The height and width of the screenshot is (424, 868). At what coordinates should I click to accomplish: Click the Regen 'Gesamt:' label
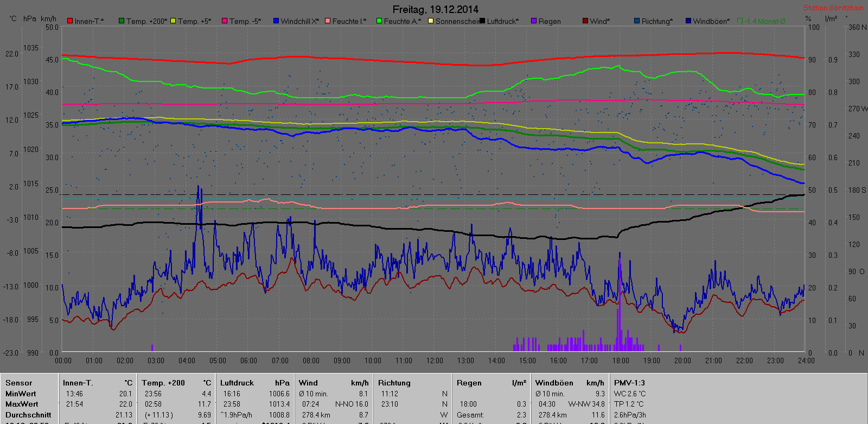[x=470, y=415]
